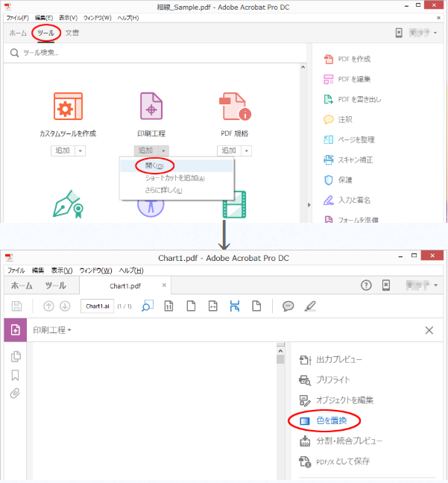Click the comment speech bubble toolbar icon
This screenshot has width=448, height=483.
(x=288, y=306)
